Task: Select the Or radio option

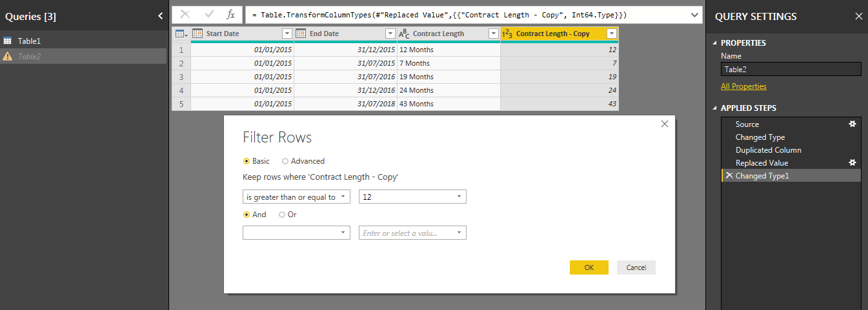Action: point(282,215)
